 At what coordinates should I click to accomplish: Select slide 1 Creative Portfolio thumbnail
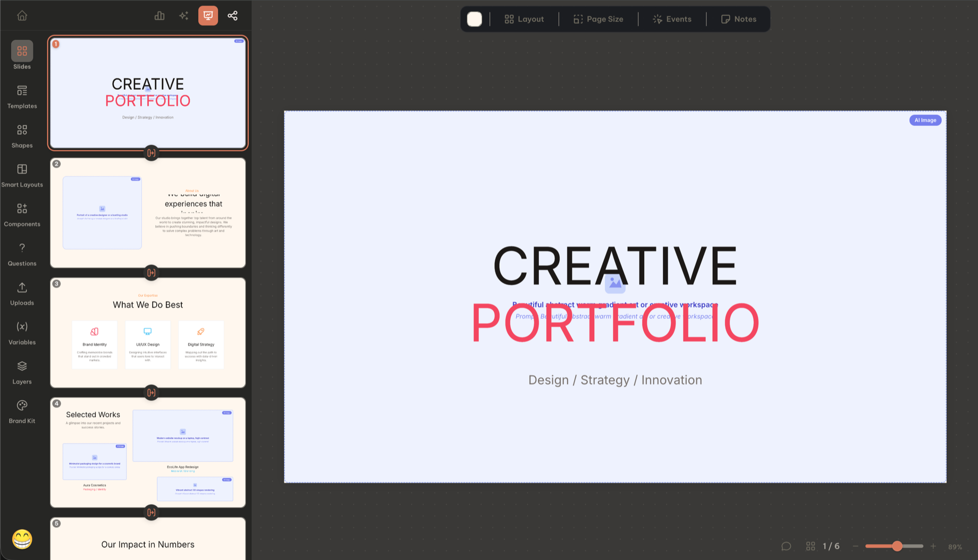148,93
